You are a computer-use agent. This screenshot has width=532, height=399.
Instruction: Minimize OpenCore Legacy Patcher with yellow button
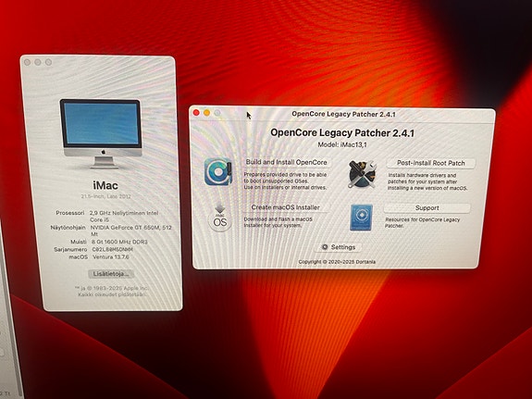[x=206, y=113]
